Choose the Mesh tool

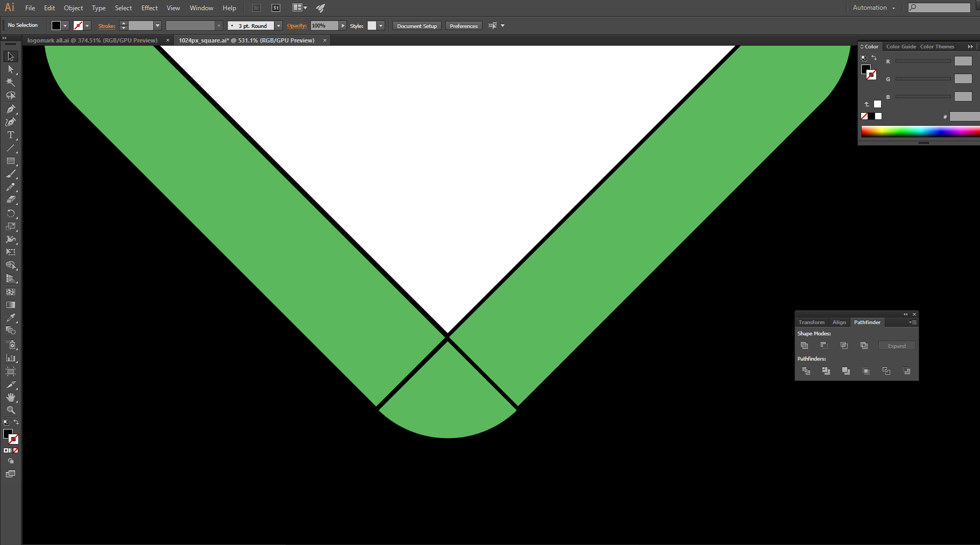(x=11, y=292)
